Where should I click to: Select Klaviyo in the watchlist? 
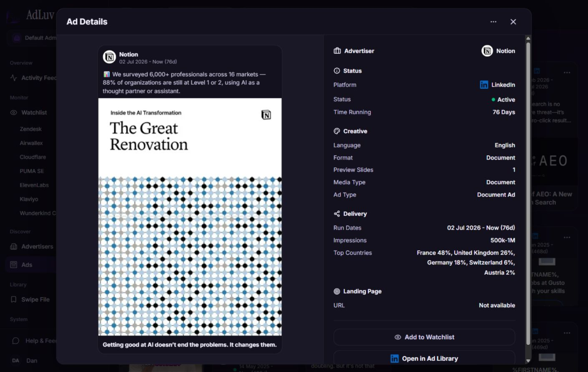tap(29, 199)
